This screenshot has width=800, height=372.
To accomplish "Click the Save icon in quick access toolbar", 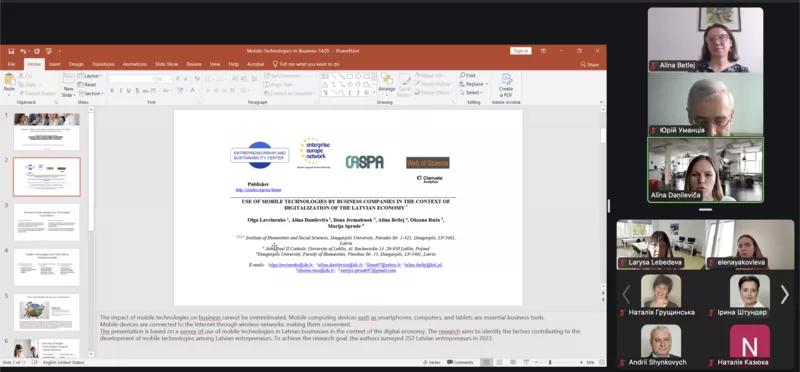I will [x=11, y=51].
